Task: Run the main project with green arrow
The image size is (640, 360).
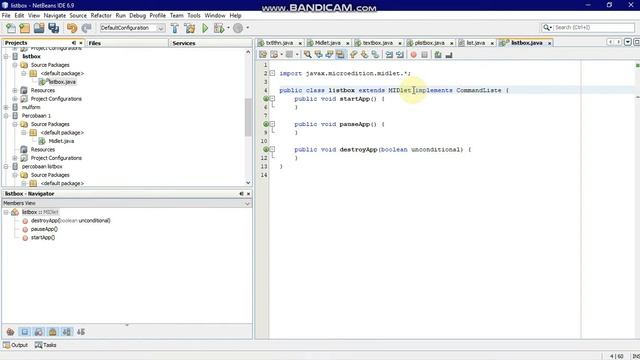Action: point(205,28)
